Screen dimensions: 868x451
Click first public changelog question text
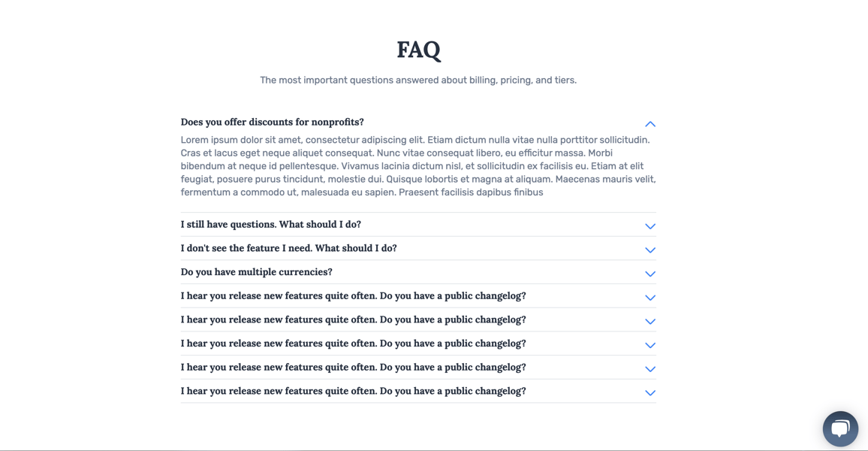point(353,296)
